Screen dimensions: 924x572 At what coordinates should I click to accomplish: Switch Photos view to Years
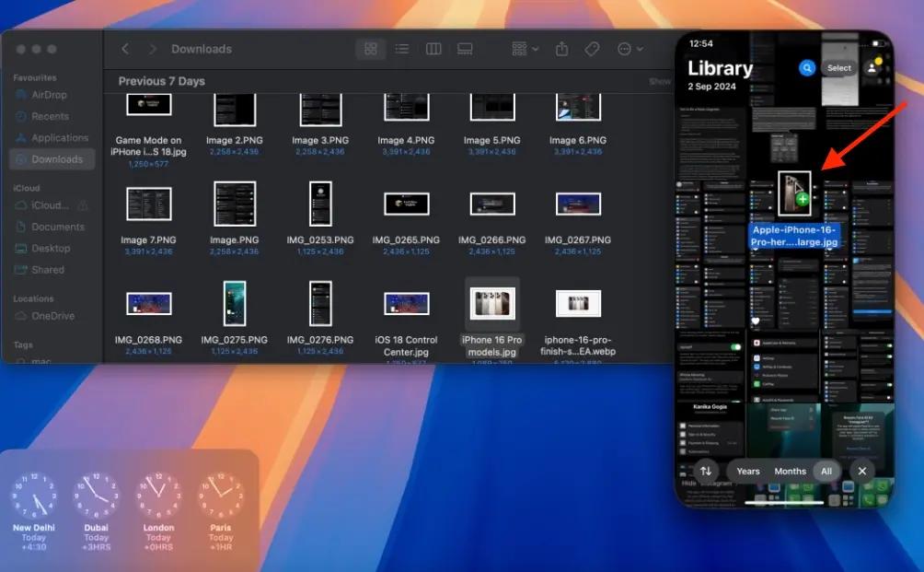(x=747, y=471)
